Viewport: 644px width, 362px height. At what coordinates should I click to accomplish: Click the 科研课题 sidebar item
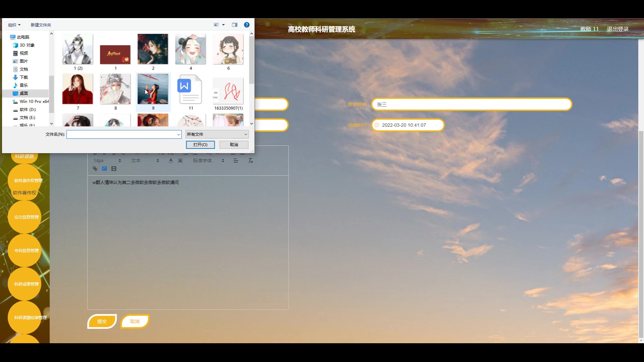pos(24,156)
